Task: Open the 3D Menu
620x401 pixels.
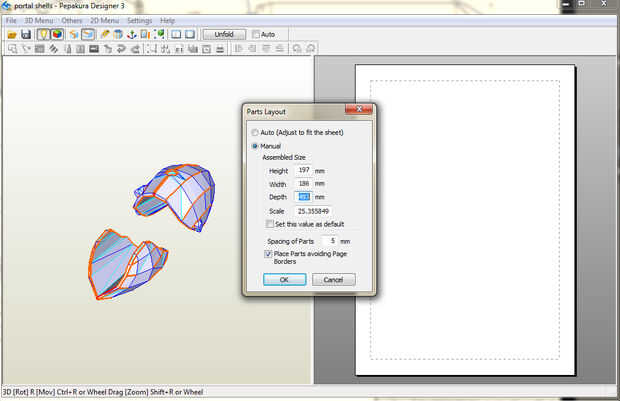Action: (x=39, y=21)
